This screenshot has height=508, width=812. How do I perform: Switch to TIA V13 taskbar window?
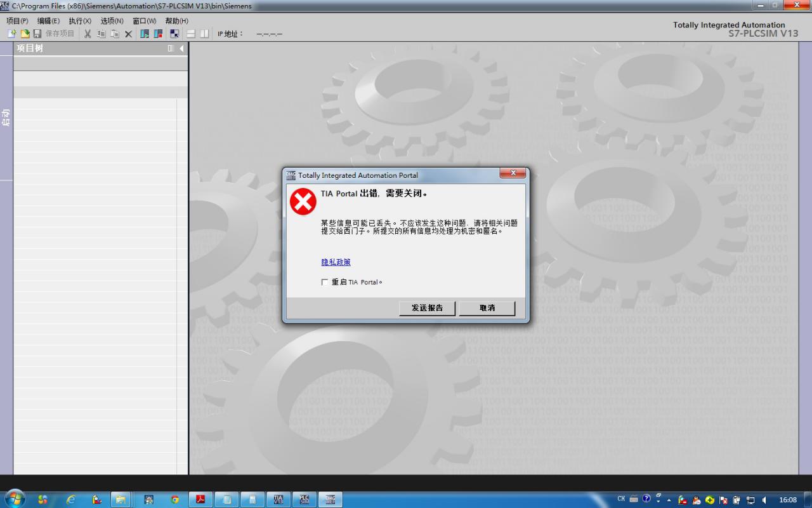point(278,500)
